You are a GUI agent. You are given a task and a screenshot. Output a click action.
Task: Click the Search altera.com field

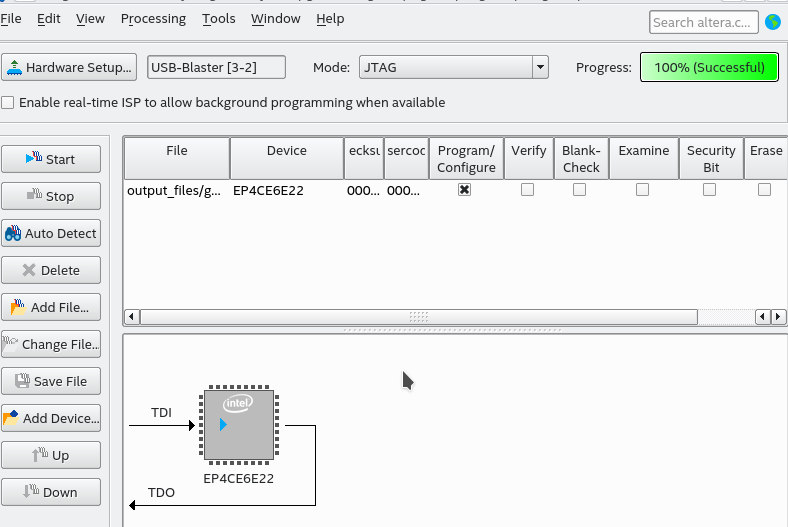[x=704, y=23]
